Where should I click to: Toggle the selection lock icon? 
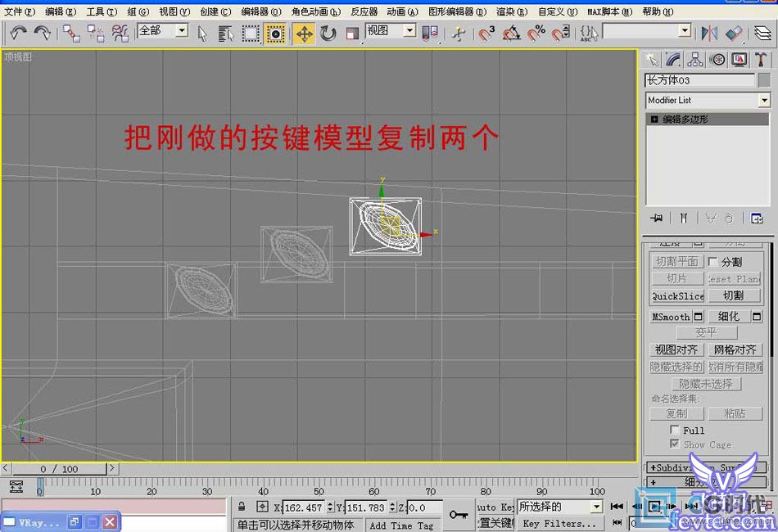pyautogui.click(x=242, y=507)
